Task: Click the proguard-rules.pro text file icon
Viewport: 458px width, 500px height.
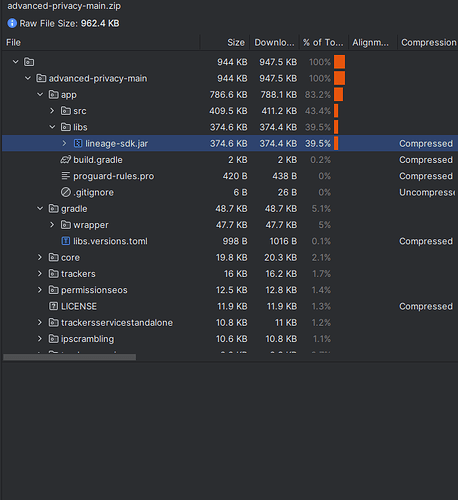Action: (x=66, y=176)
